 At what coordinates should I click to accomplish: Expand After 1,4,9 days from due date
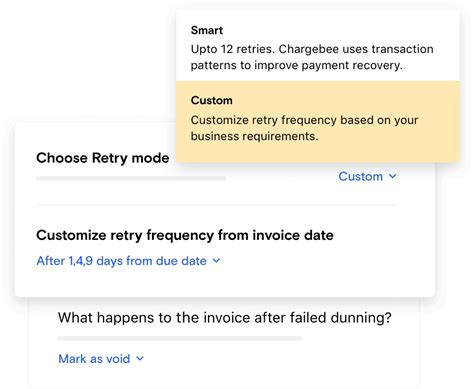[x=128, y=261]
